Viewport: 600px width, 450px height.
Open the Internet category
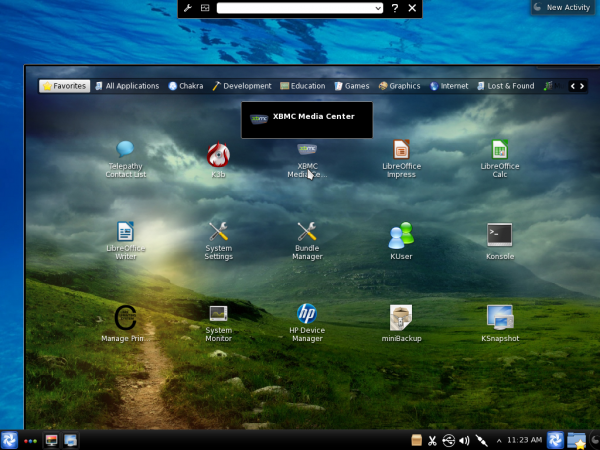point(449,86)
